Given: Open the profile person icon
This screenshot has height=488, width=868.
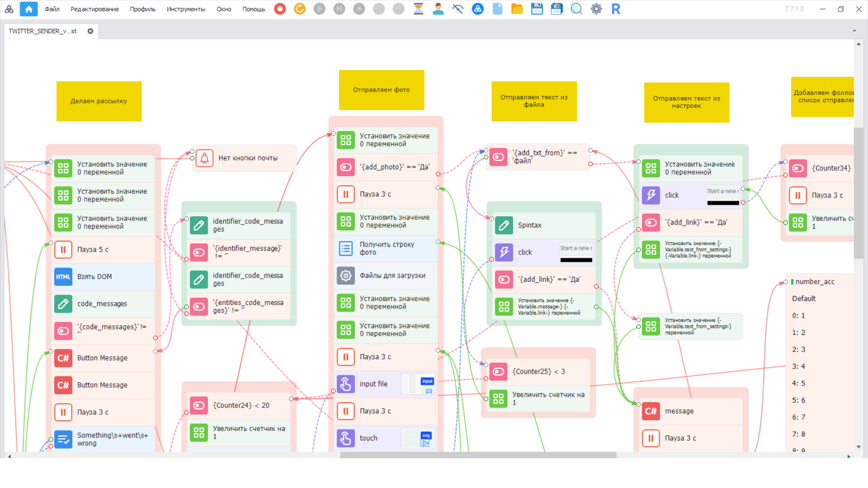Looking at the screenshot, I should (x=438, y=9).
